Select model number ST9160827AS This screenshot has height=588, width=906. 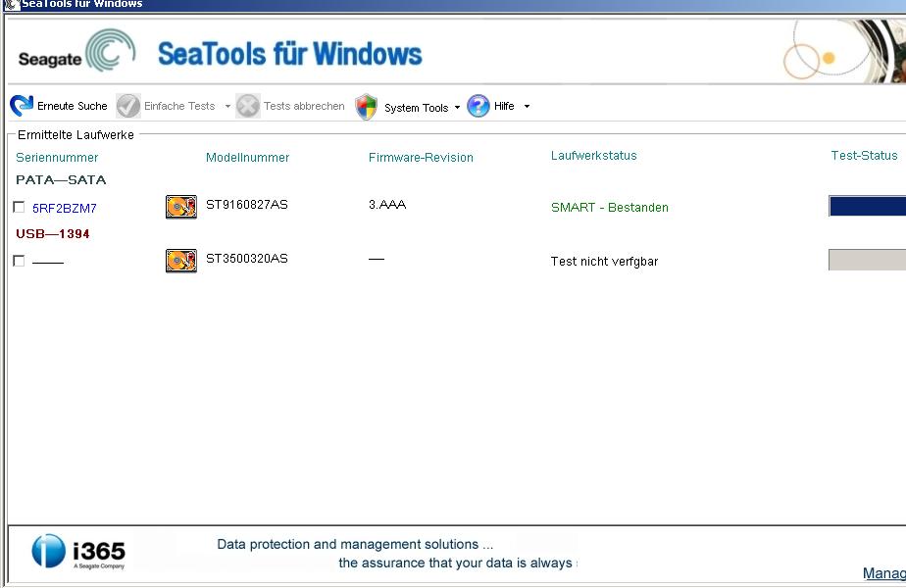pyautogui.click(x=247, y=205)
